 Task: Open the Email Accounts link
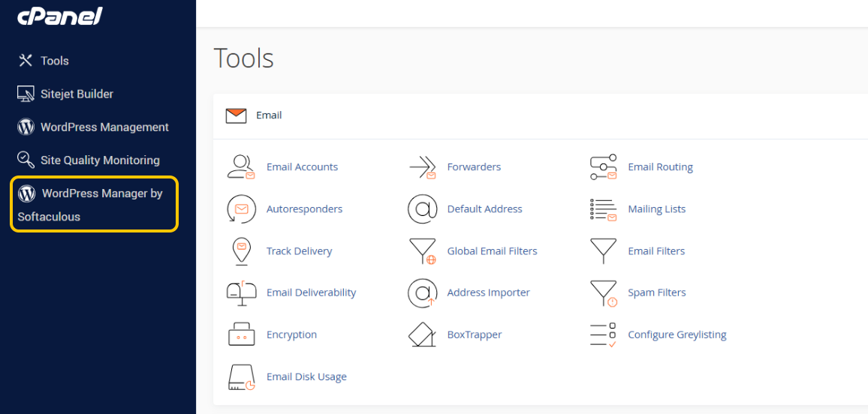pyautogui.click(x=303, y=167)
